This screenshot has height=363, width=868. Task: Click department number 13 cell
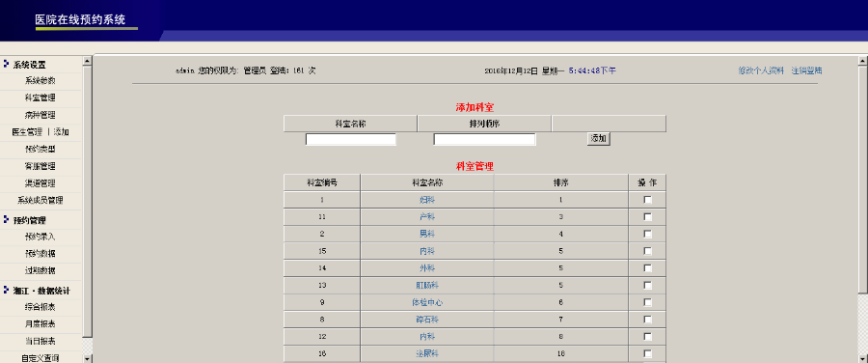click(322, 286)
